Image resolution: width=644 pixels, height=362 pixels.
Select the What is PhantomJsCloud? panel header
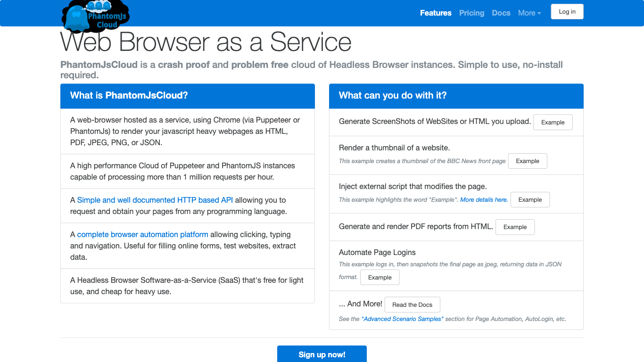tap(188, 96)
